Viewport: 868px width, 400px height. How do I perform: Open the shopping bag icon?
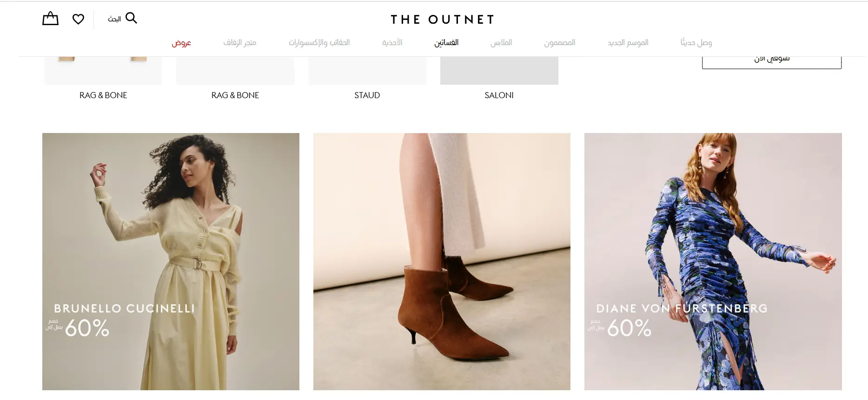(50, 19)
